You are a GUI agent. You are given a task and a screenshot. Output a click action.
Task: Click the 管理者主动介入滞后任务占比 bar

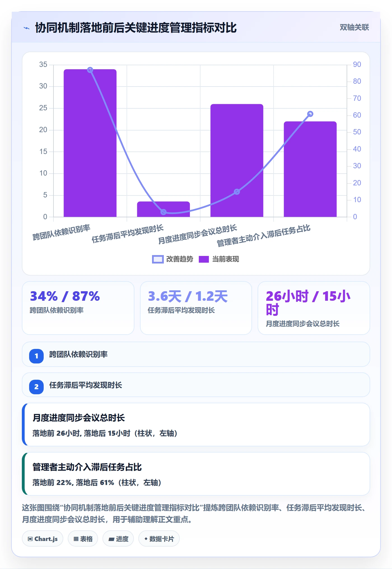pos(310,169)
